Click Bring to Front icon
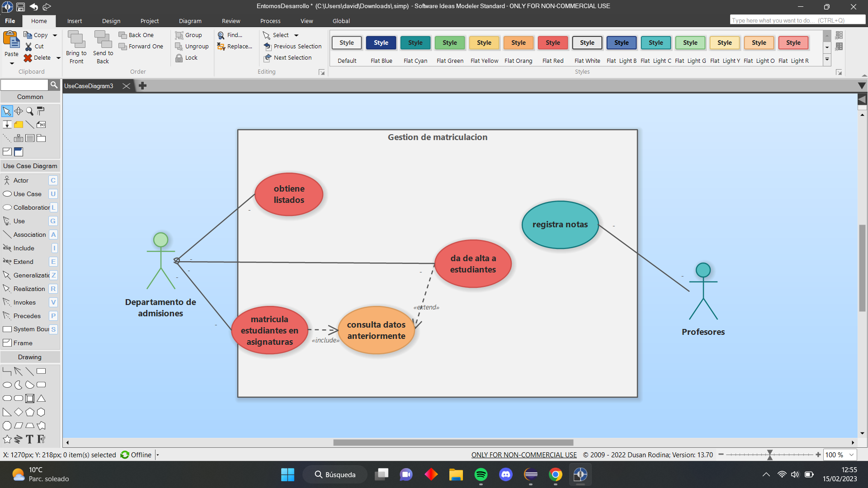Viewport: 868px width, 488px height. tap(76, 40)
